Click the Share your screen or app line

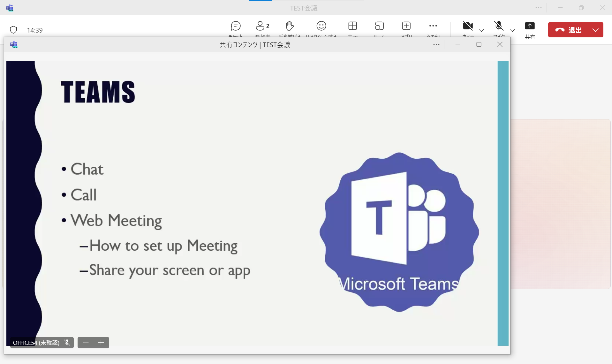click(170, 270)
